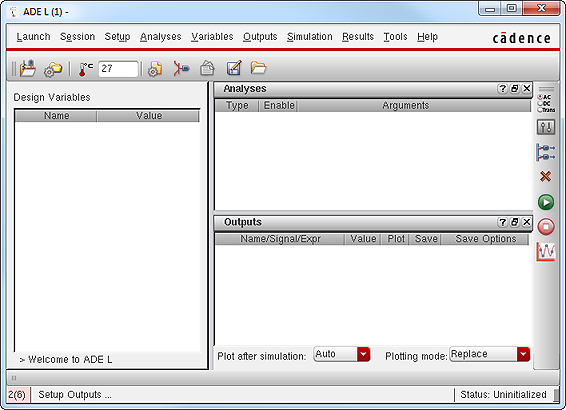Expand the Plotting mode Replace dropdown
Image resolution: width=566 pixels, height=410 pixels.
click(x=523, y=354)
